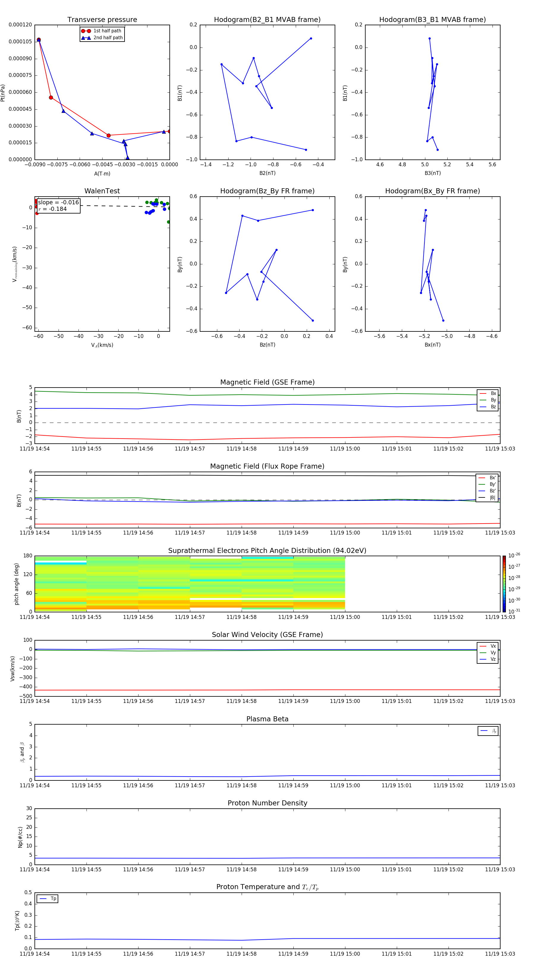Click the 'Hodogram(B2_B1 MVAB frame)' title

point(267,19)
